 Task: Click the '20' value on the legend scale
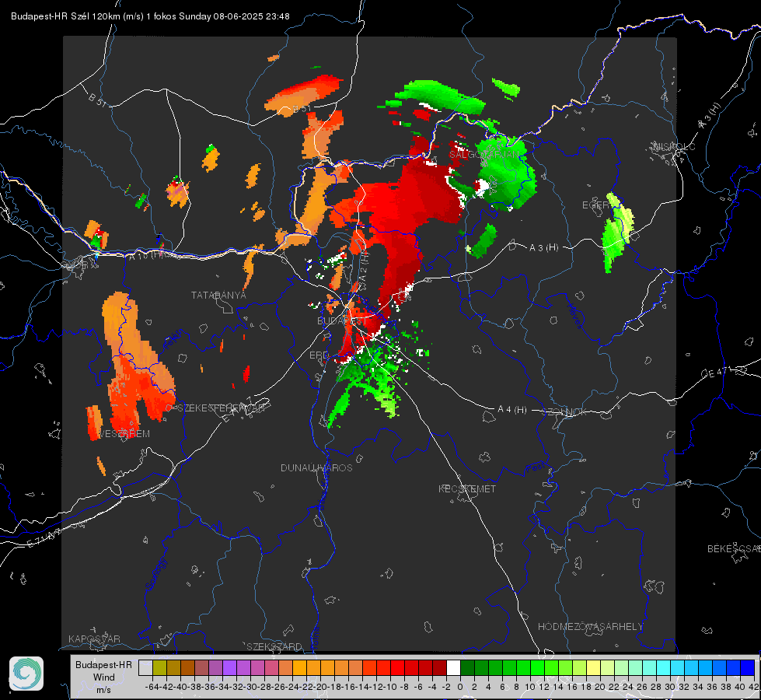tap(600, 687)
